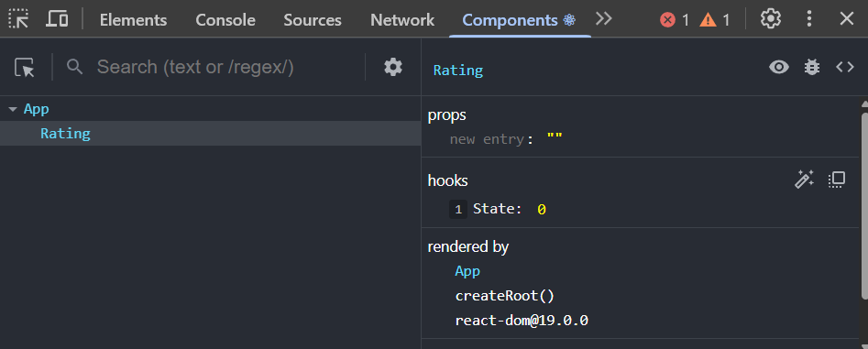
Task: Open the warning count indicator
Action: [x=715, y=20]
